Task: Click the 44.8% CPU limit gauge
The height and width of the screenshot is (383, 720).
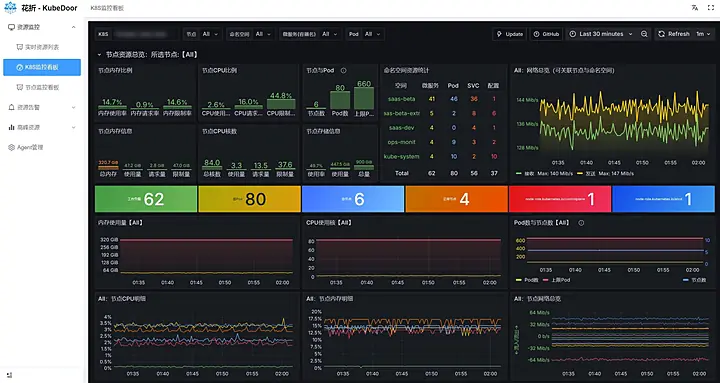Action: 281,102
